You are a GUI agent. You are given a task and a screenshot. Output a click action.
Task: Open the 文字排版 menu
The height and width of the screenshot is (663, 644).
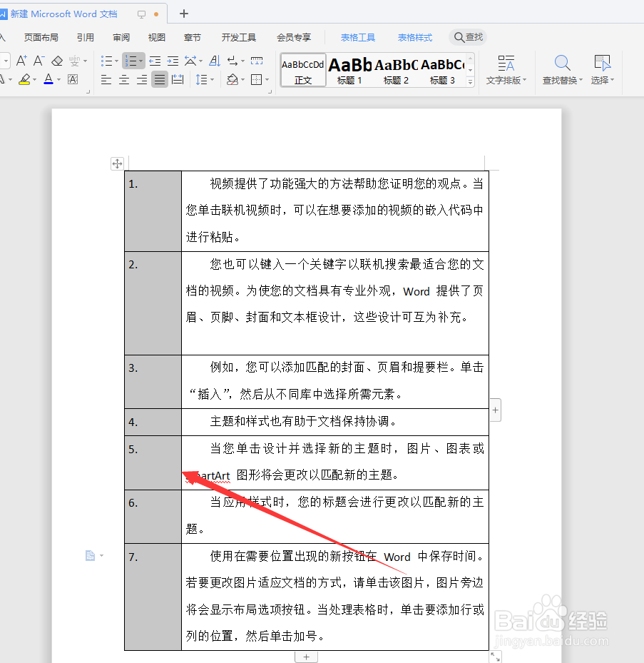(506, 70)
